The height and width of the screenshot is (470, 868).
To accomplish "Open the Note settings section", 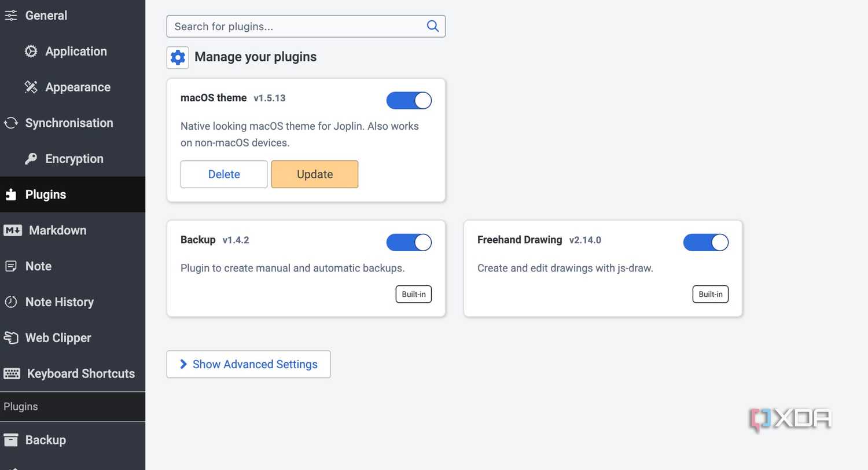I will (72, 266).
